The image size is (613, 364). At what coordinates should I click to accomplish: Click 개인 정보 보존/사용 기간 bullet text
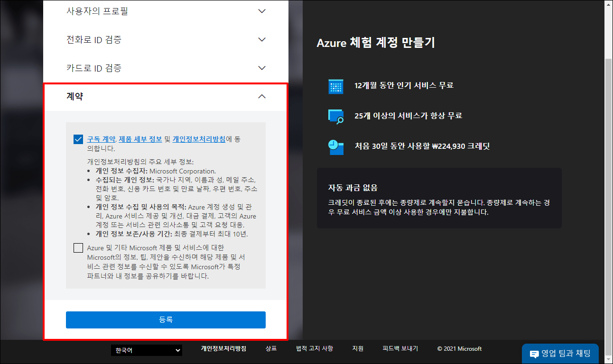coord(172,234)
